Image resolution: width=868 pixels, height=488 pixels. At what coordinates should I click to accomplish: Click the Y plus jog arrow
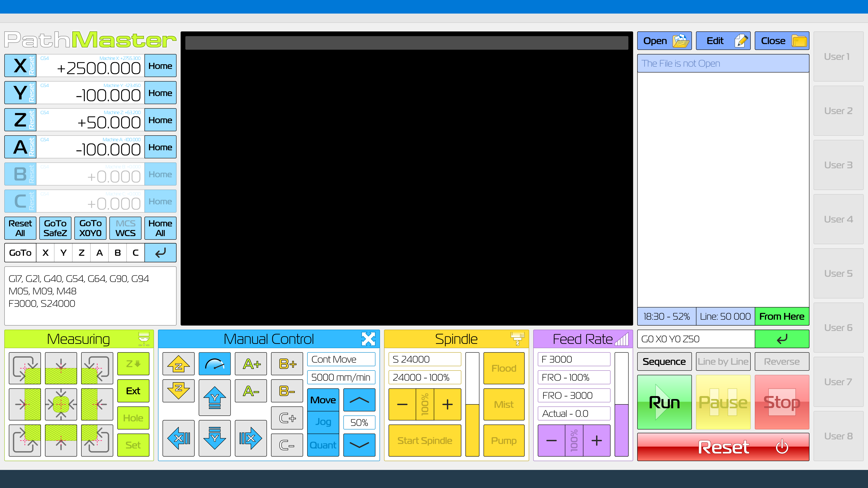tap(214, 398)
